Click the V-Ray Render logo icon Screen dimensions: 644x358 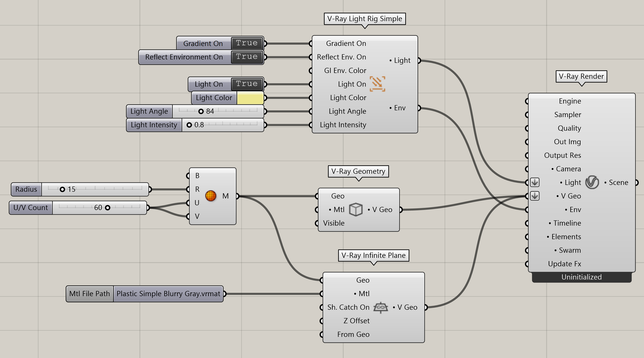[592, 182]
